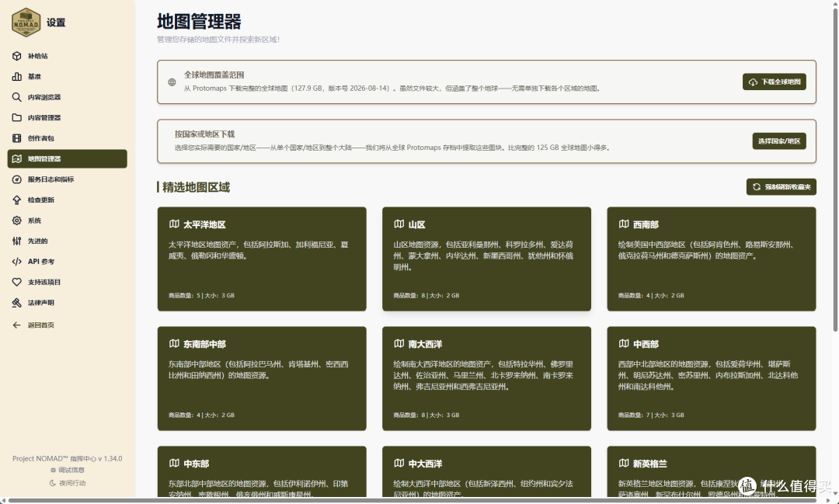
Task: Click the Project NOMAD logo
Action: tap(26, 23)
